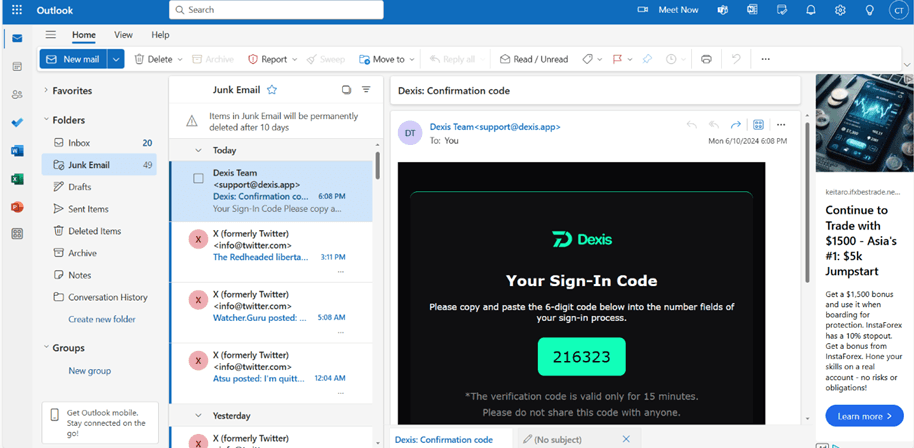Open the Deleted Items folder
Screen dimensions: 914x448
point(99,231)
